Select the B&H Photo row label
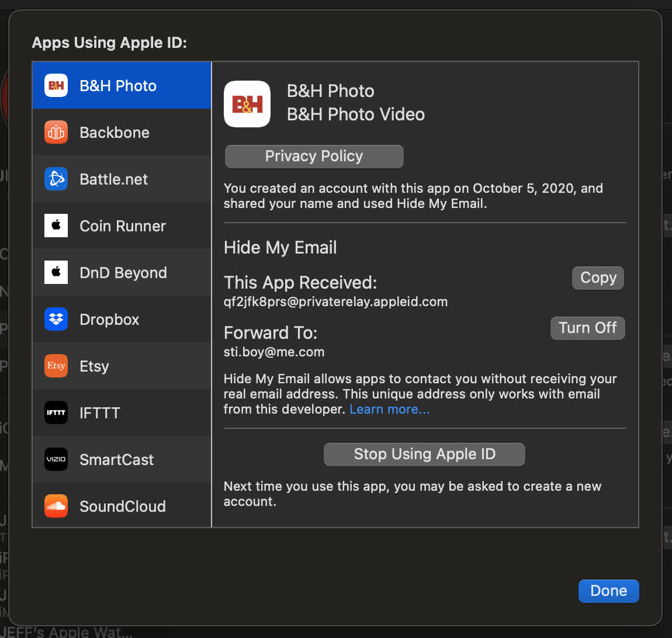 tap(118, 86)
